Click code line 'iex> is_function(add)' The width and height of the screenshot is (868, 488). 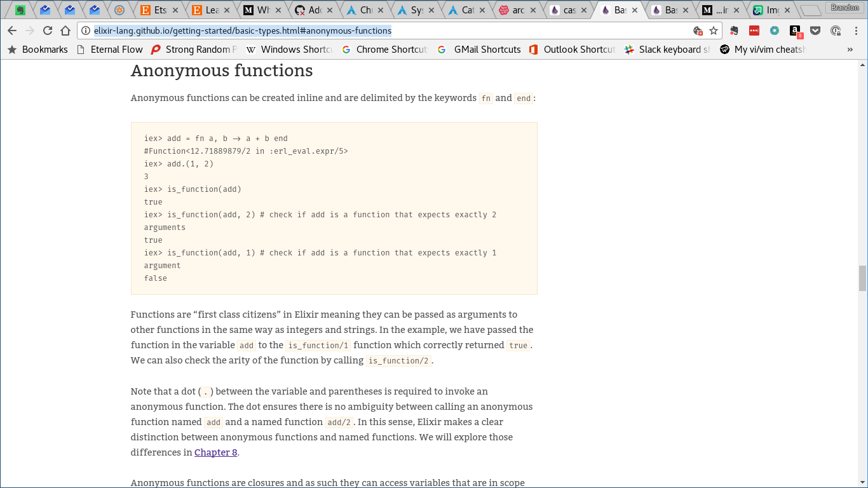[x=193, y=189]
